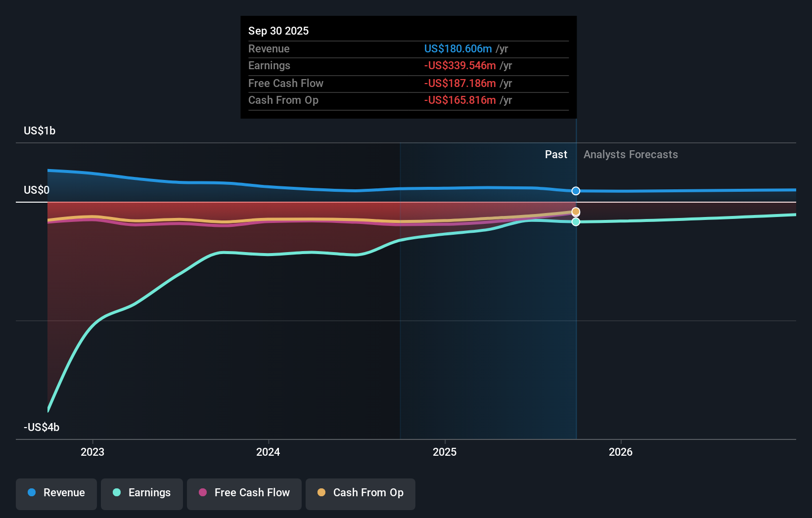Click the -US$4b y-axis label
This screenshot has width=812, height=518.
point(42,427)
